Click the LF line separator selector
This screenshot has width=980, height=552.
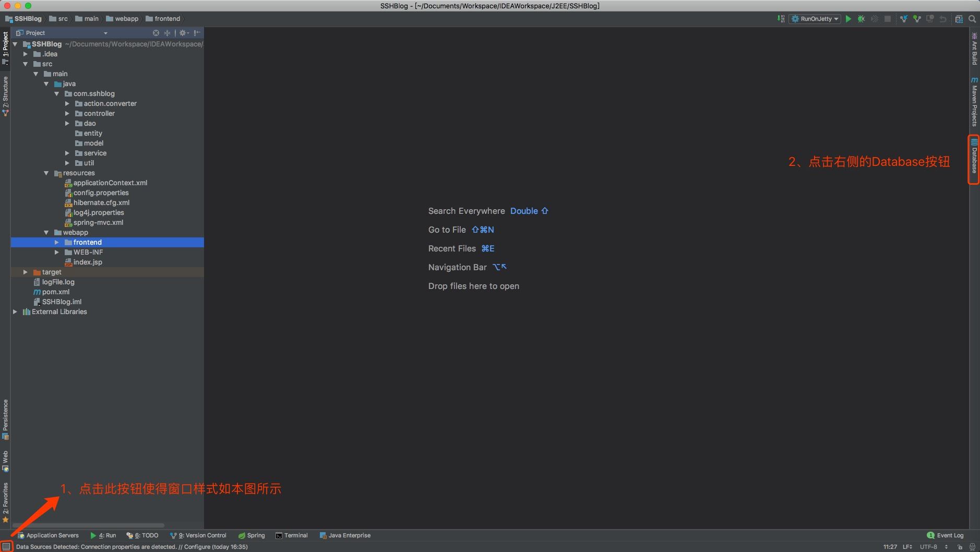(x=907, y=547)
